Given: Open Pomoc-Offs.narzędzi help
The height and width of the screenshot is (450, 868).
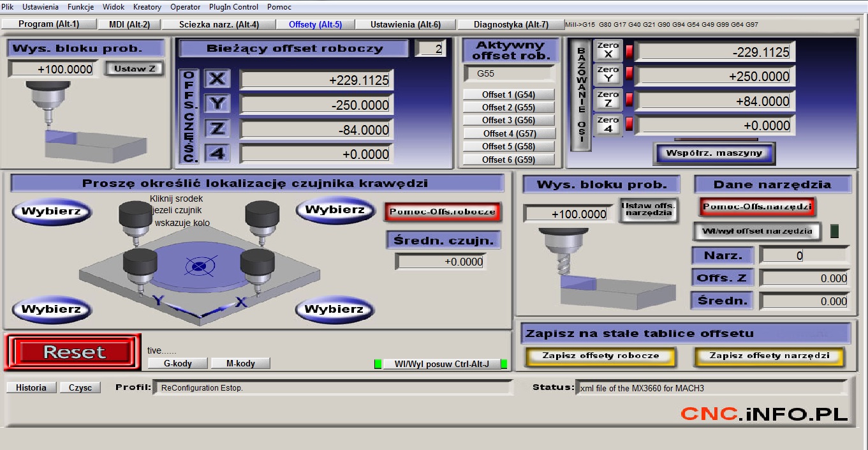Looking at the screenshot, I should pos(757,207).
